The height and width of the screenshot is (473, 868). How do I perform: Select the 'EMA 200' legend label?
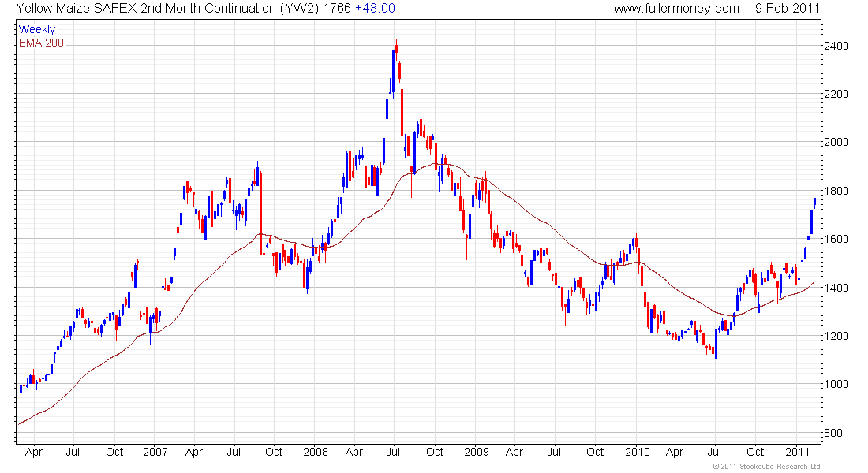tap(41, 43)
